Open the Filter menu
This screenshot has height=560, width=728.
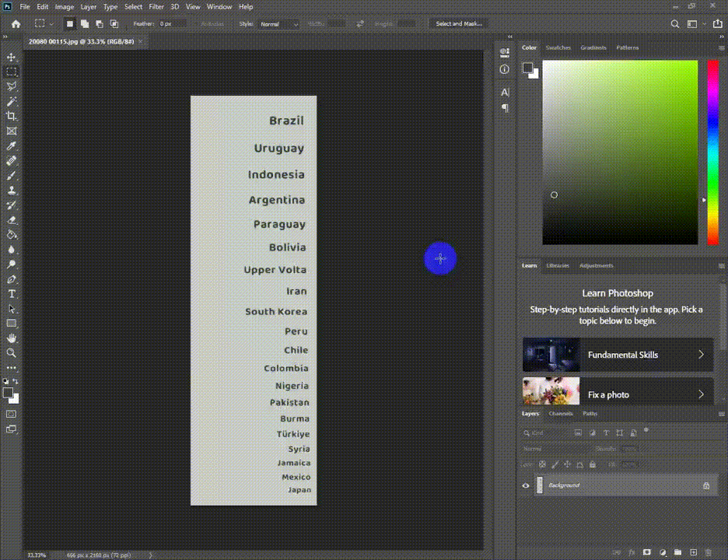click(156, 7)
